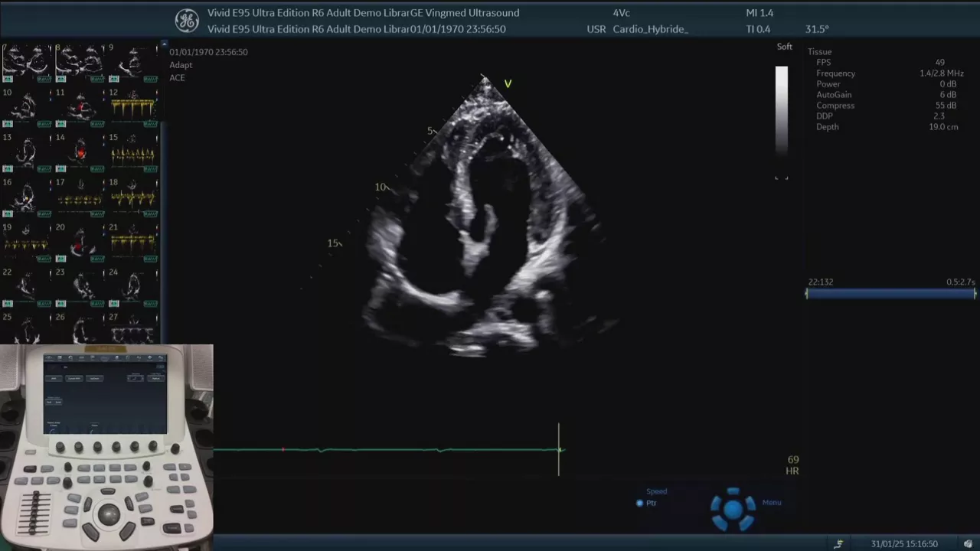980x551 pixels.
Task: Click the 69 HR heart rate readout
Action: click(x=792, y=465)
